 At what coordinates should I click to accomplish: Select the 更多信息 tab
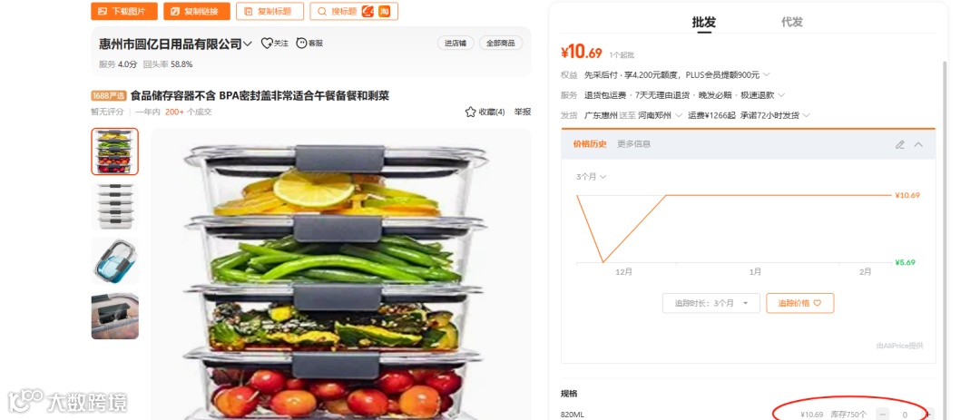coord(633,143)
